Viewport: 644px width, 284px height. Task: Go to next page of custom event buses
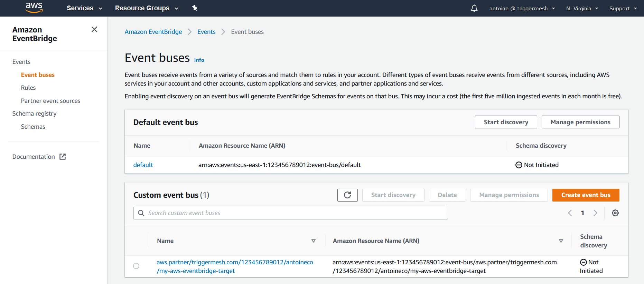[595, 213]
